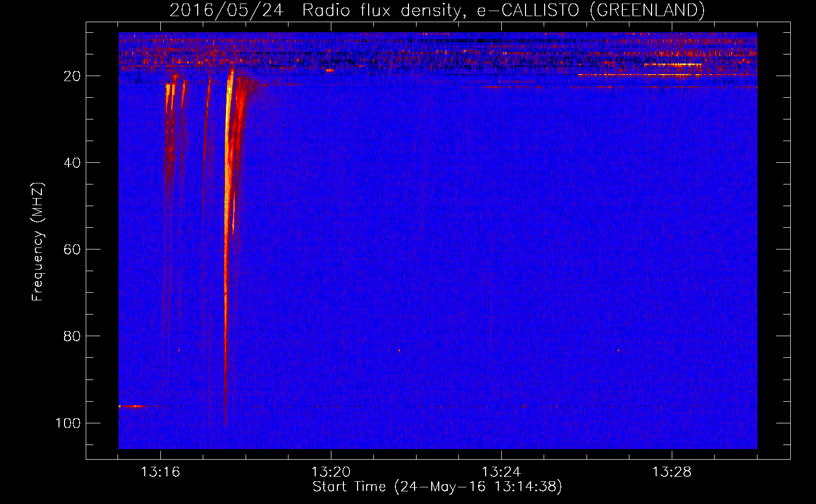The width and height of the screenshot is (816, 504).
Task: Click the "100" frequency tick label
Action: click(68, 423)
